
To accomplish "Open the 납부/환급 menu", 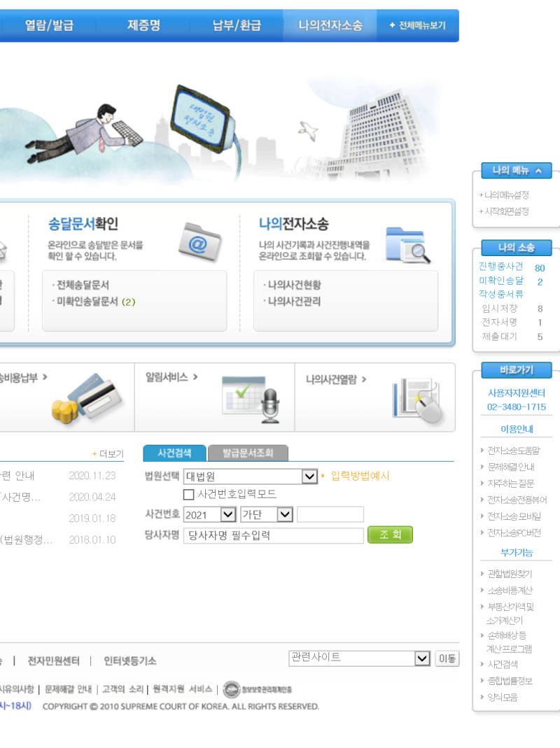I will pos(237,25).
